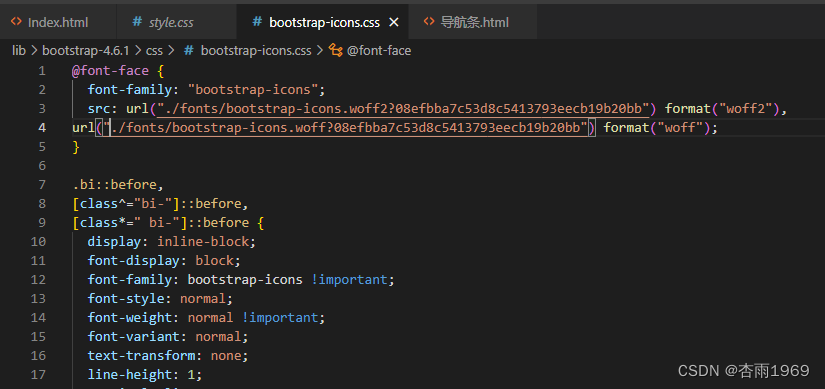Click "!important" on line 12

(349, 280)
